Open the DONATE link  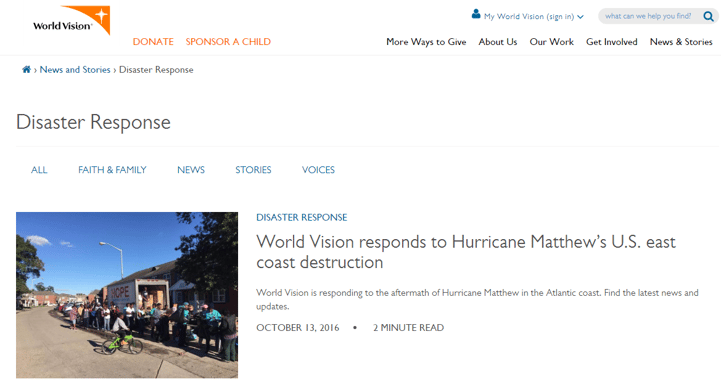tap(153, 41)
